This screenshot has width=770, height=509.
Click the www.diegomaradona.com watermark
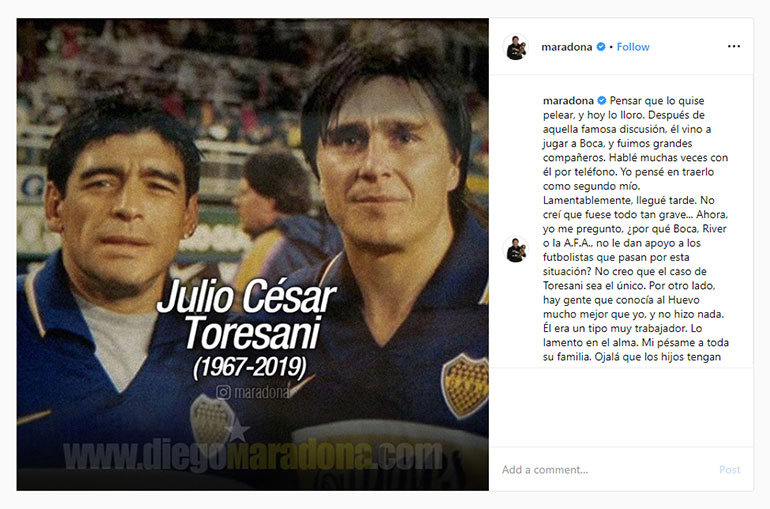click(x=253, y=456)
